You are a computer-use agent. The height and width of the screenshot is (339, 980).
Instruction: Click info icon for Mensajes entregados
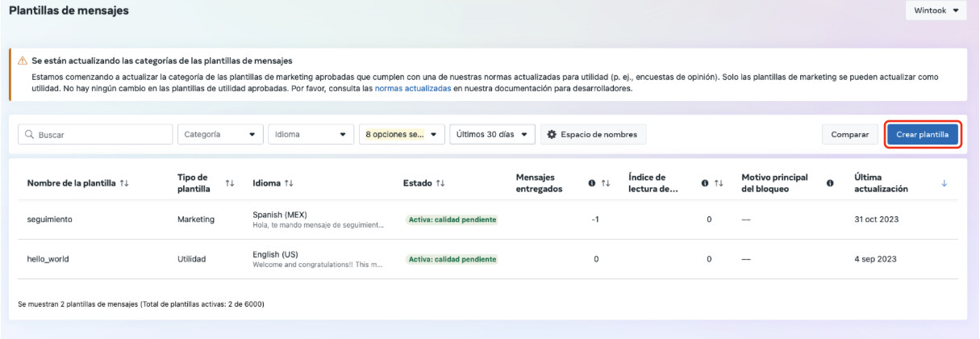(592, 183)
